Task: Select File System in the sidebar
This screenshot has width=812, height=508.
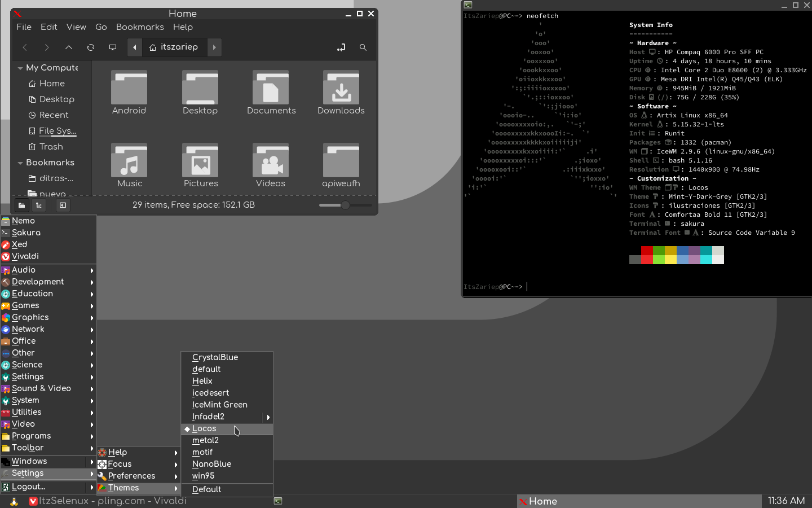Action: 58,131
